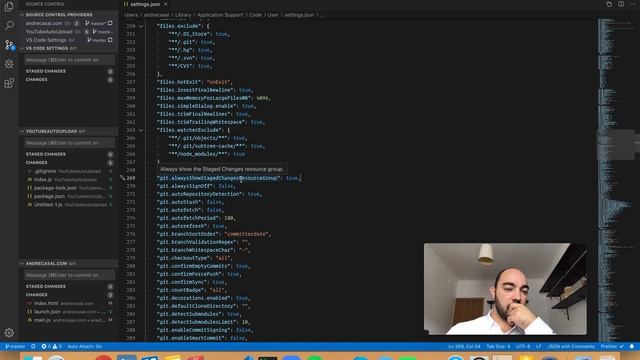Open package.json in changes list

tap(69, 196)
